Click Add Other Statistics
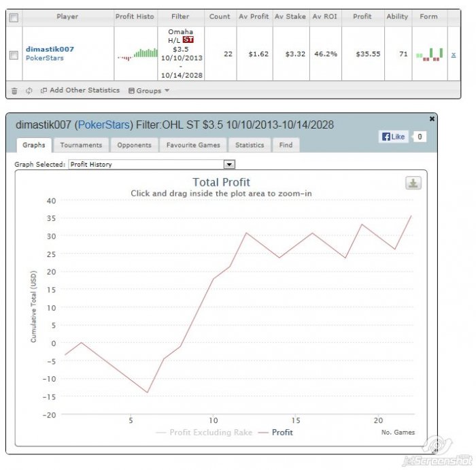 (x=80, y=90)
